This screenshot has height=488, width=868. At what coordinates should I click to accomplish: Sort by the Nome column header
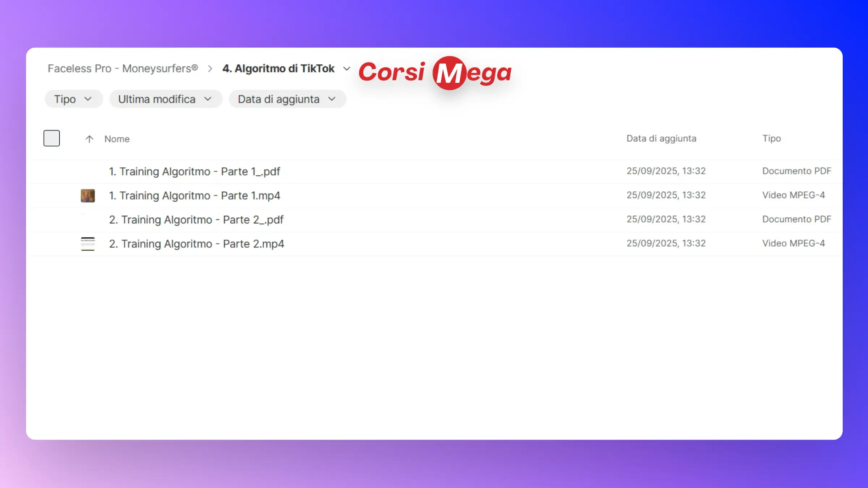(x=117, y=139)
